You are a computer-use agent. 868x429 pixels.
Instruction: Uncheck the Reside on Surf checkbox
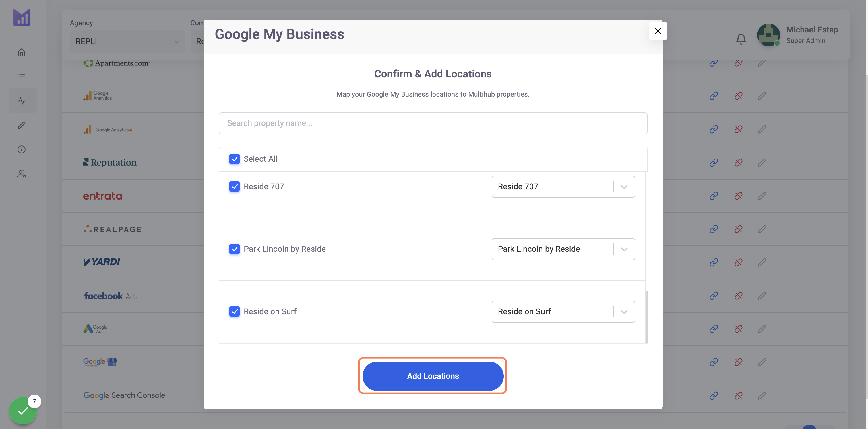[234, 311]
